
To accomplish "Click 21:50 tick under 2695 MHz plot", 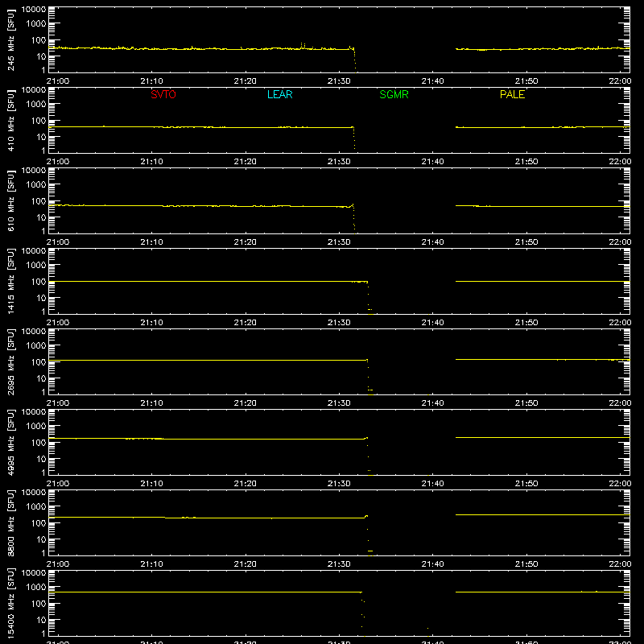I will tap(526, 403).
